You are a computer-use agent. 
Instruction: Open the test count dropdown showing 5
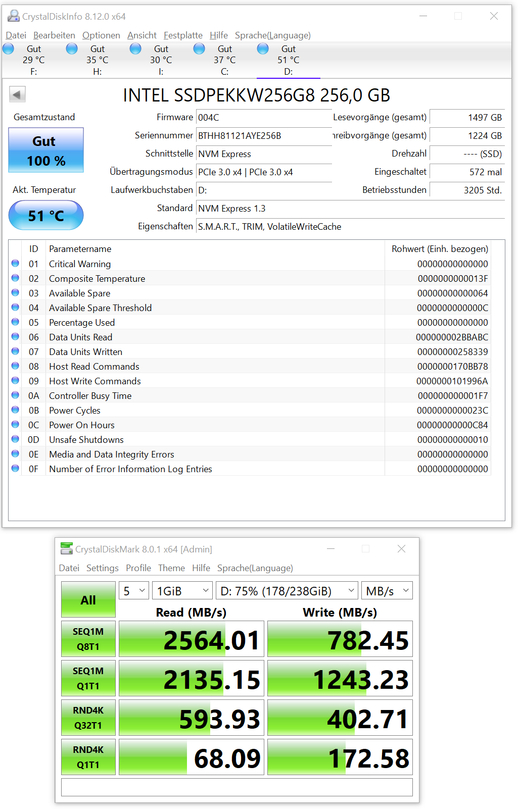(x=134, y=590)
